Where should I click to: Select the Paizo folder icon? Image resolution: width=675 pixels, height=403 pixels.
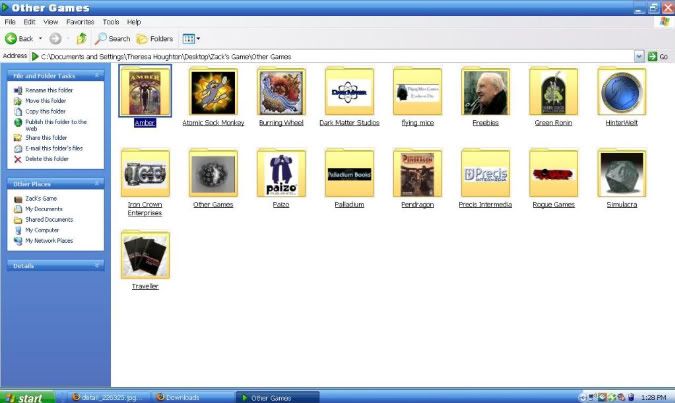(x=281, y=173)
